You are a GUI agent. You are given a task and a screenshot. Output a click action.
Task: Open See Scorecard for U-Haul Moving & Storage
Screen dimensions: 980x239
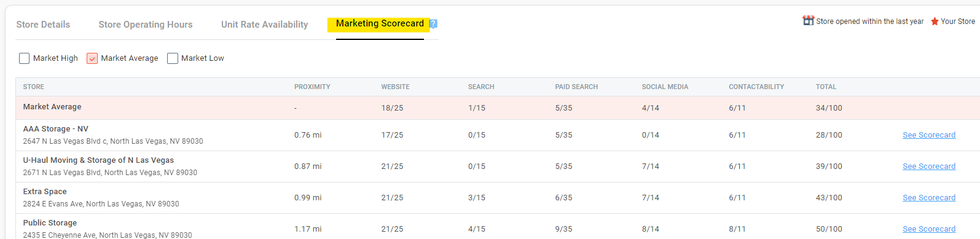coord(929,167)
